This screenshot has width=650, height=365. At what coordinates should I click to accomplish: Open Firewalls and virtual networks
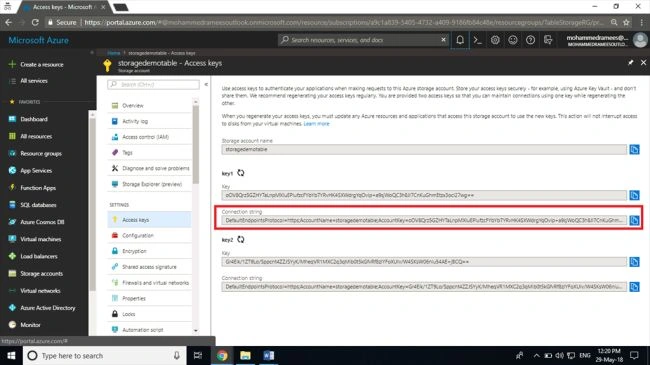(149, 282)
